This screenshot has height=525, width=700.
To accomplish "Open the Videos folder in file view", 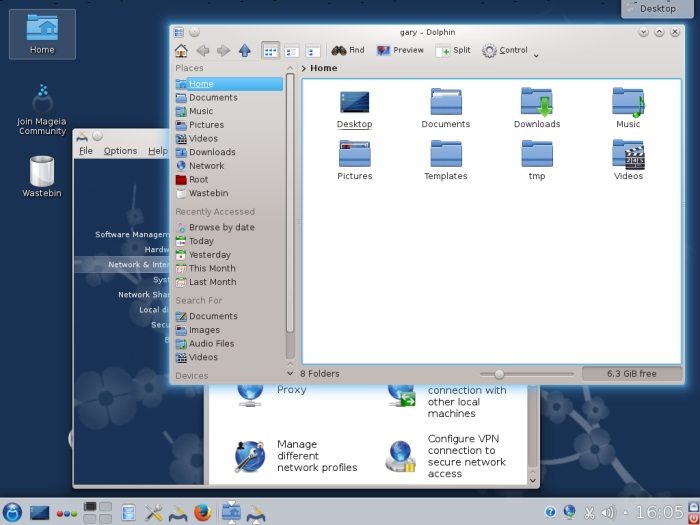I will click(628, 161).
